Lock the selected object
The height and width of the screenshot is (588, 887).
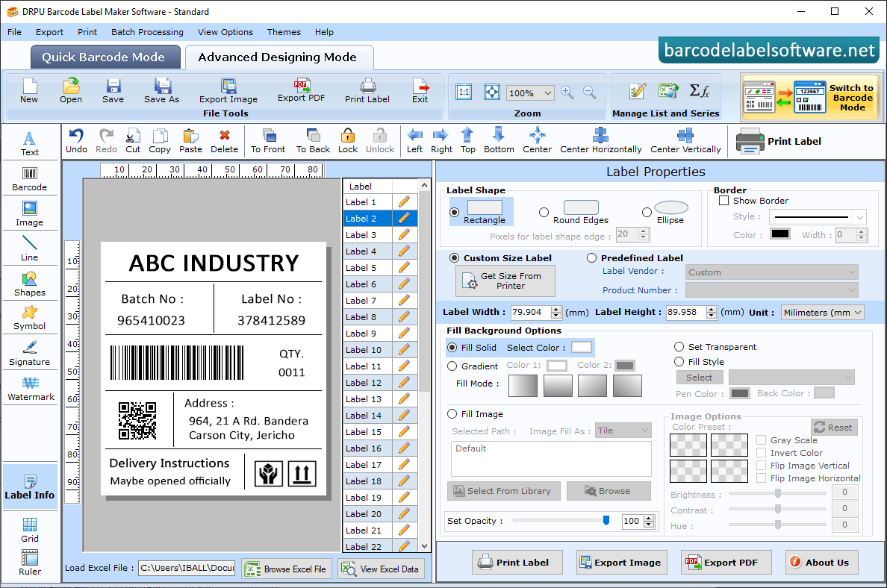tap(348, 141)
